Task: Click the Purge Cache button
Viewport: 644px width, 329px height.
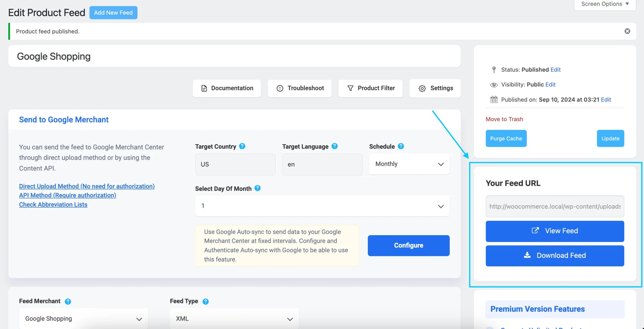Action: [x=506, y=138]
